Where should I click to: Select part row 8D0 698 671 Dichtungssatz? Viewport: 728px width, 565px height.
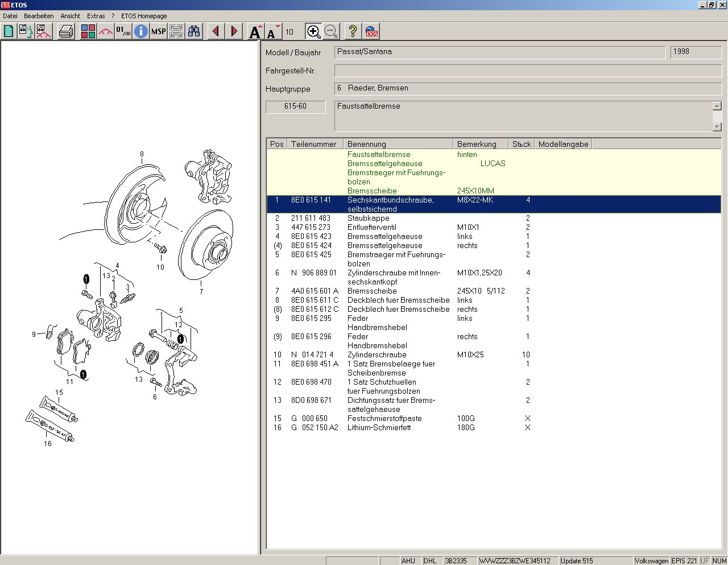pyautogui.click(x=494, y=405)
